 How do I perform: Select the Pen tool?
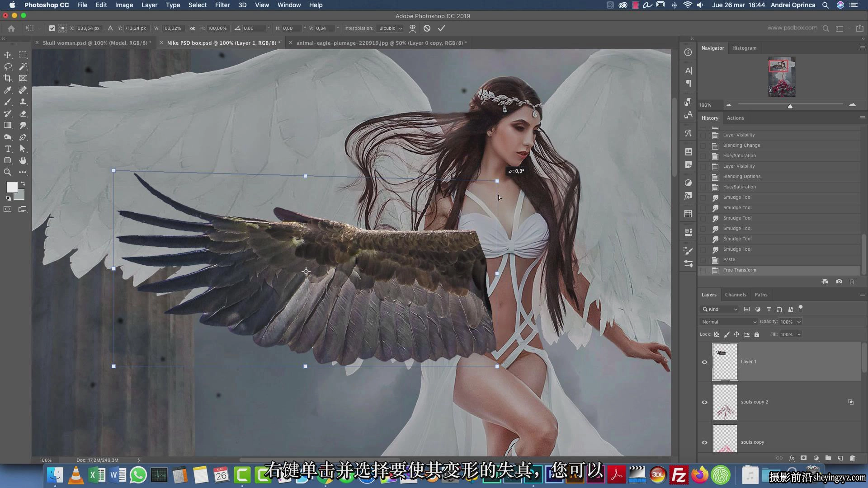(x=23, y=137)
